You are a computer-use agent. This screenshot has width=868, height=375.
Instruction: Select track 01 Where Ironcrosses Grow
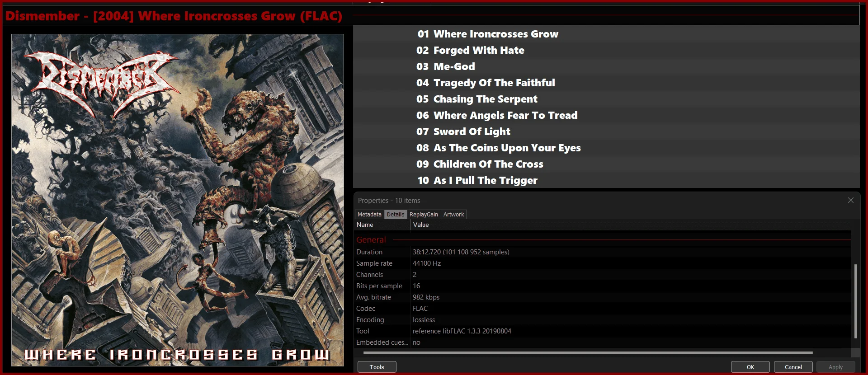click(606, 34)
